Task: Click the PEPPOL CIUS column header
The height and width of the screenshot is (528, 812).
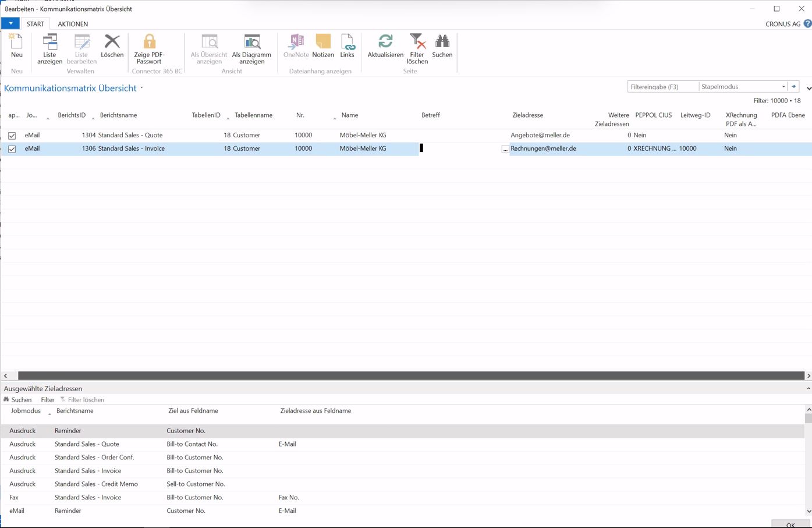Action: pyautogui.click(x=653, y=115)
